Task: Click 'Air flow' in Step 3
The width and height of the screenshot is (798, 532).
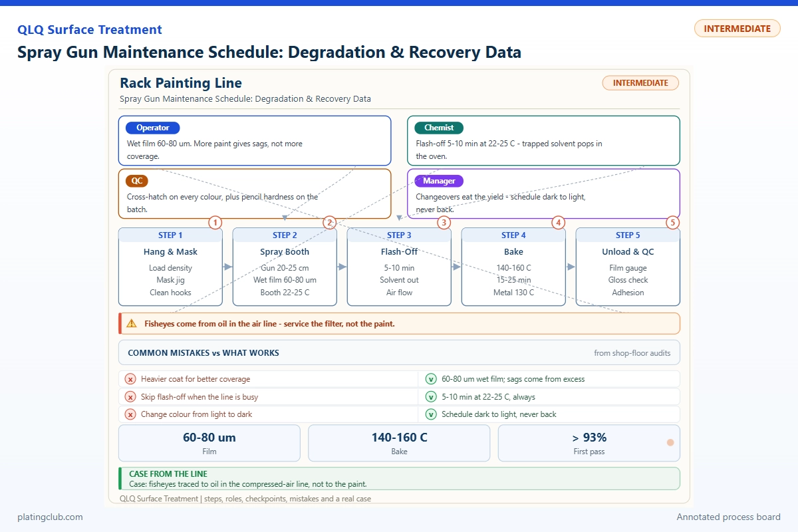Action: (x=399, y=293)
